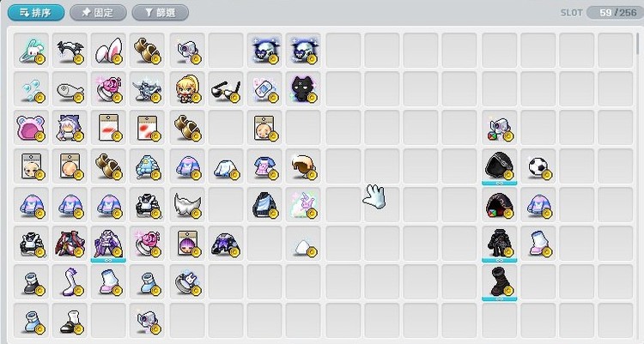Choose the tall black boot item
644x344 pixels.
(499, 282)
